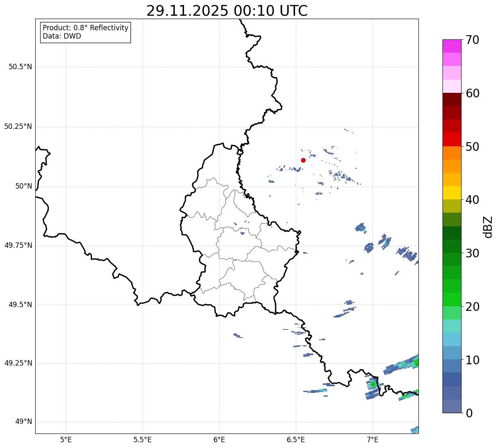498x448 pixels.
Task: Click the bright green colorbar segment above 20
Action: (x=452, y=299)
